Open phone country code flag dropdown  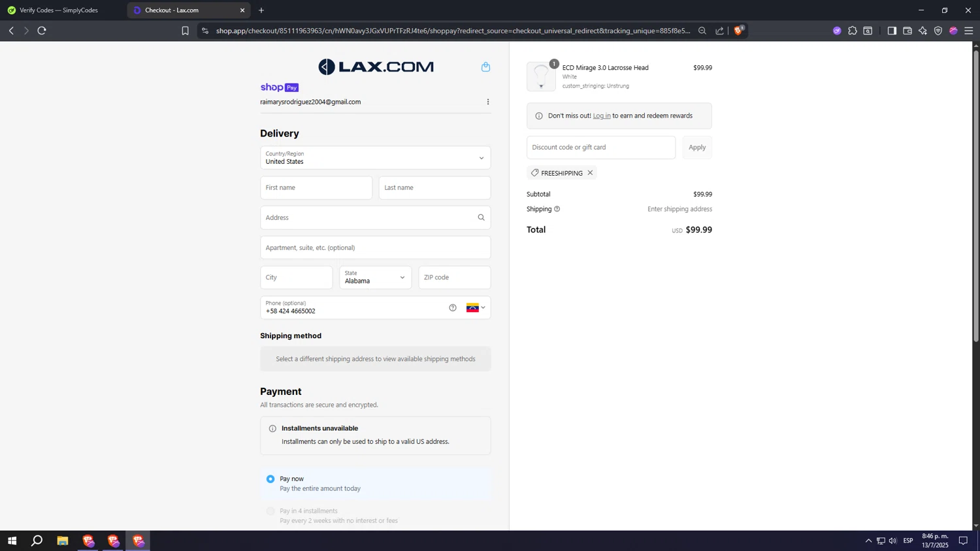coord(476,307)
